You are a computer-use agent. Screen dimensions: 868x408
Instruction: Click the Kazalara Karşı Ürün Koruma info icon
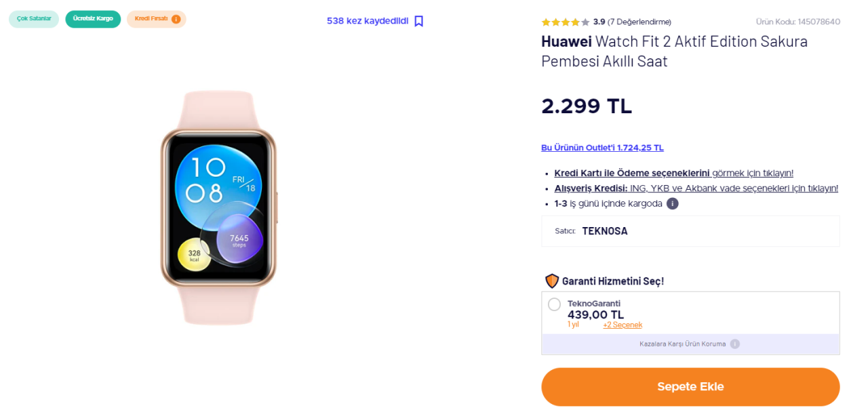734,344
